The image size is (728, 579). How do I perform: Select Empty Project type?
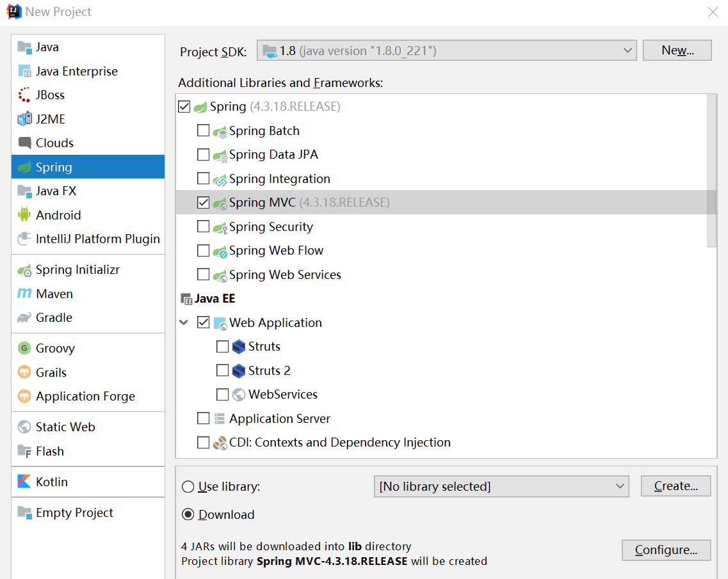coord(88,512)
